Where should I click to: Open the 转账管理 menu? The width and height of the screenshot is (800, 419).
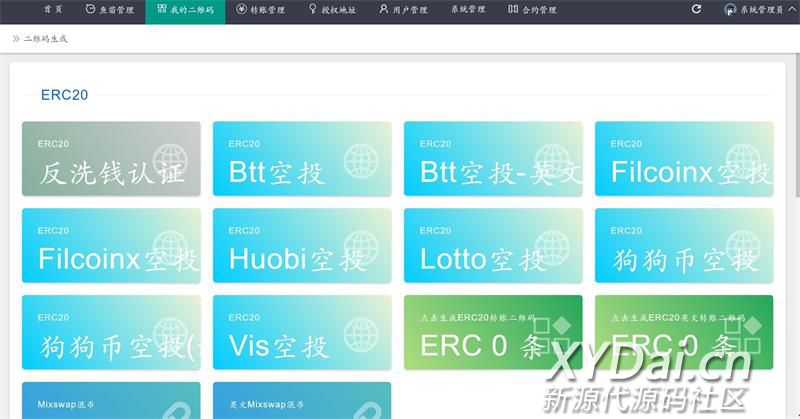260,10
